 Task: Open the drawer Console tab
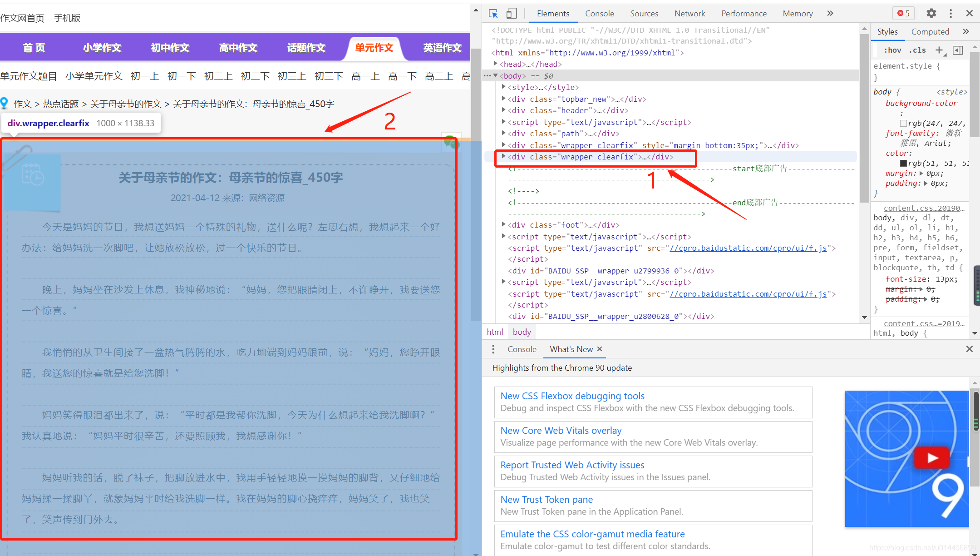(522, 349)
